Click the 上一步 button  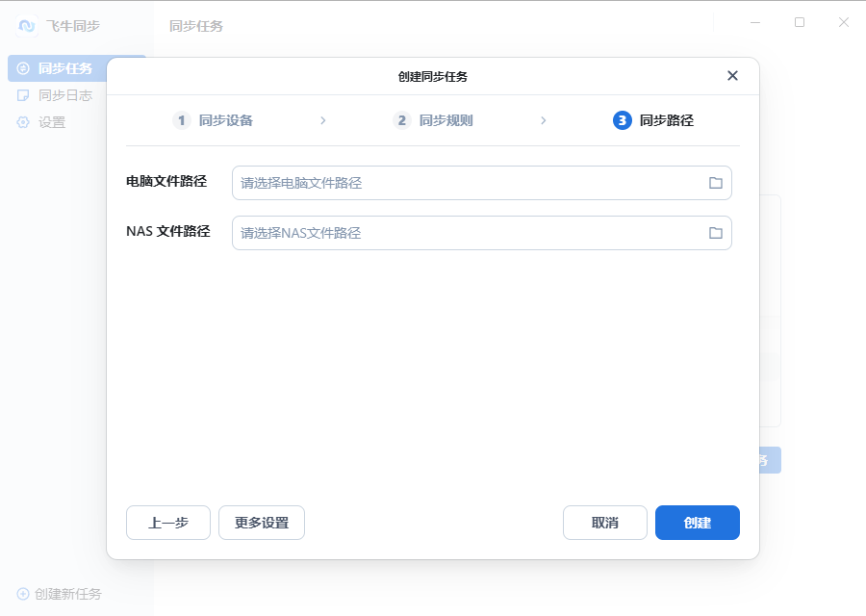167,523
